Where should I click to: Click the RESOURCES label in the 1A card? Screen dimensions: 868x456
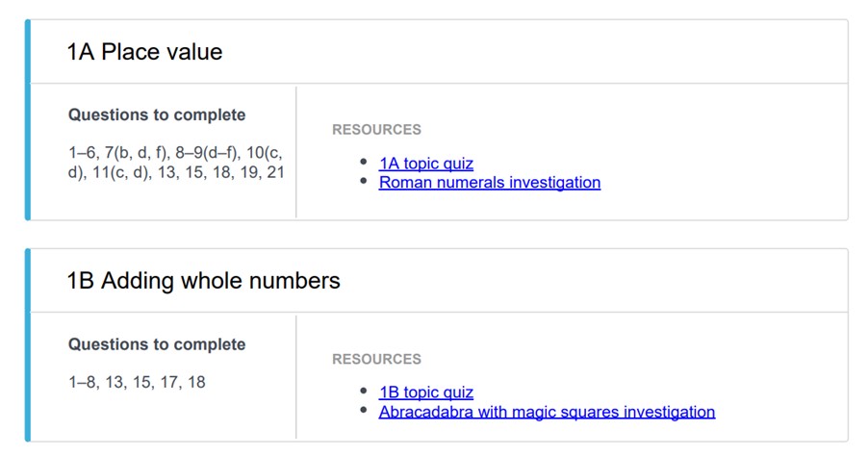pyautogui.click(x=376, y=130)
